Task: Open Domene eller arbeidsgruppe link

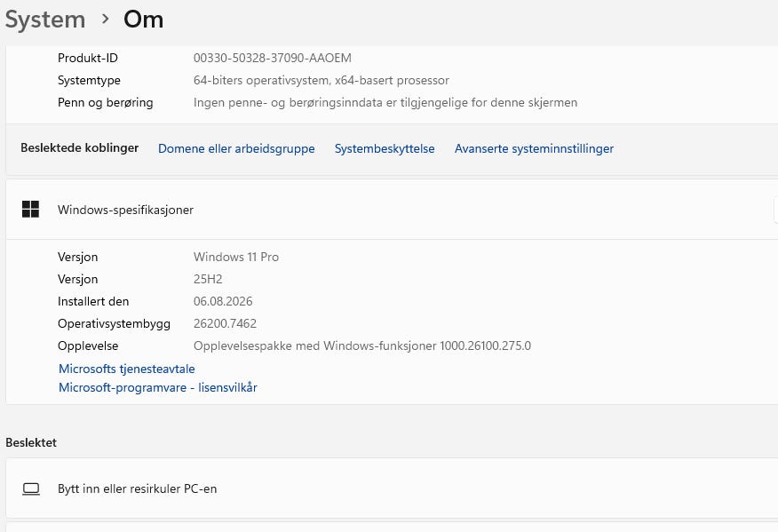Action: (236, 148)
